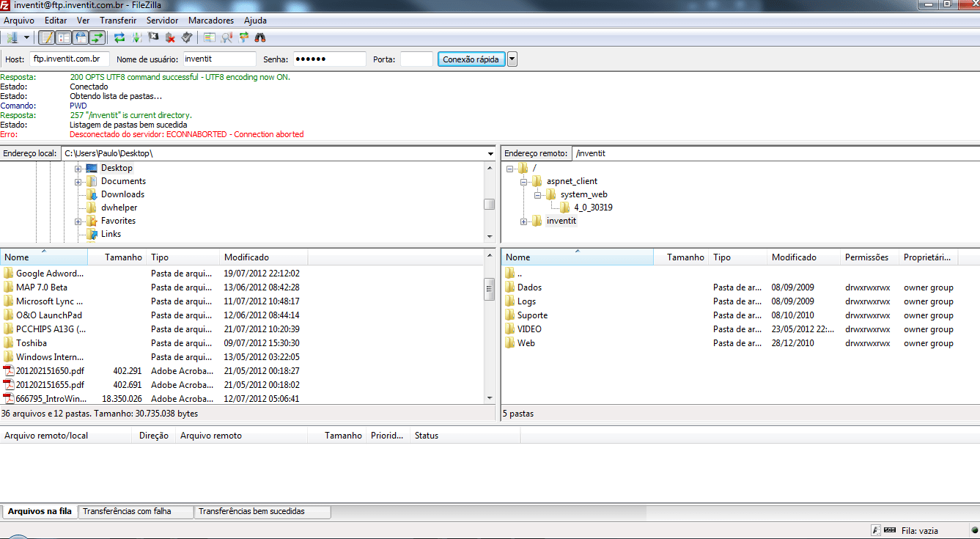
Task: Open the Transferir menu
Action: [118, 21]
